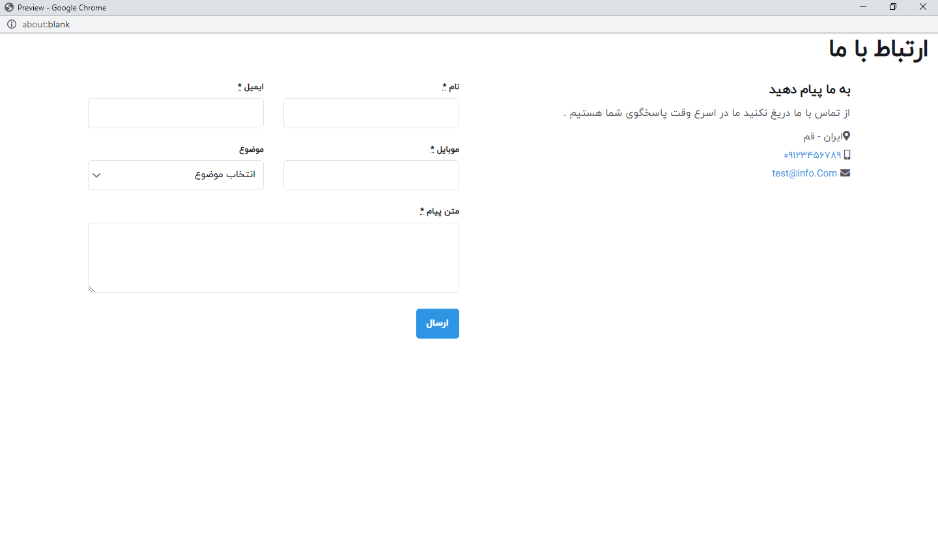Viewport: 938px width, 560px height.
Task: Click the resize handle of the message textarea
Action: tap(92, 288)
